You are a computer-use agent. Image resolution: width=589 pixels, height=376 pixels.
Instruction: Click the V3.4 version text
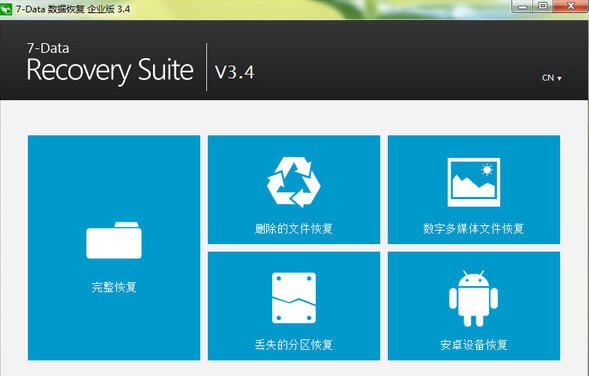234,72
